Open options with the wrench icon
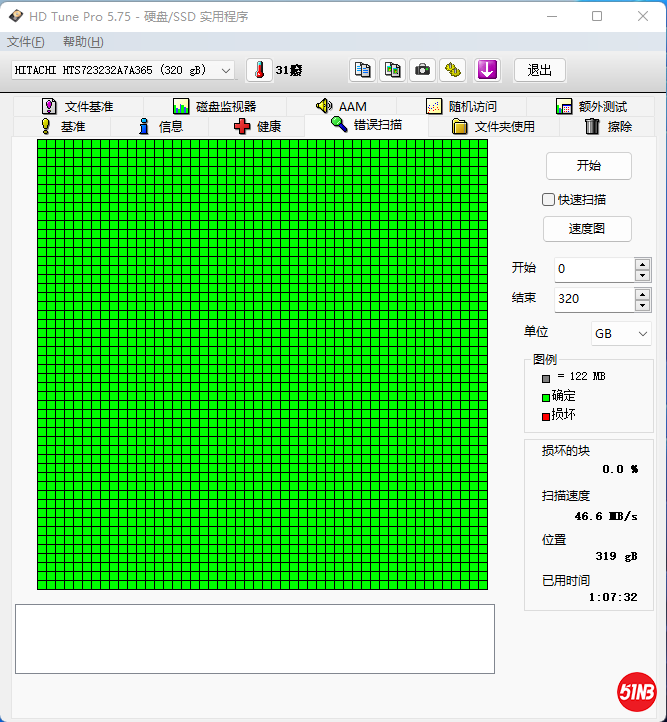This screenshot has height=722, width=667. click(454, 70)
